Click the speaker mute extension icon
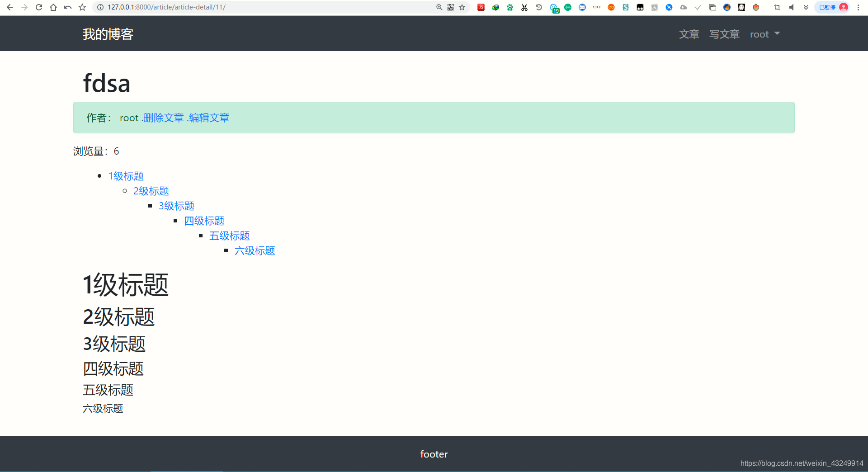 point(792,7)
